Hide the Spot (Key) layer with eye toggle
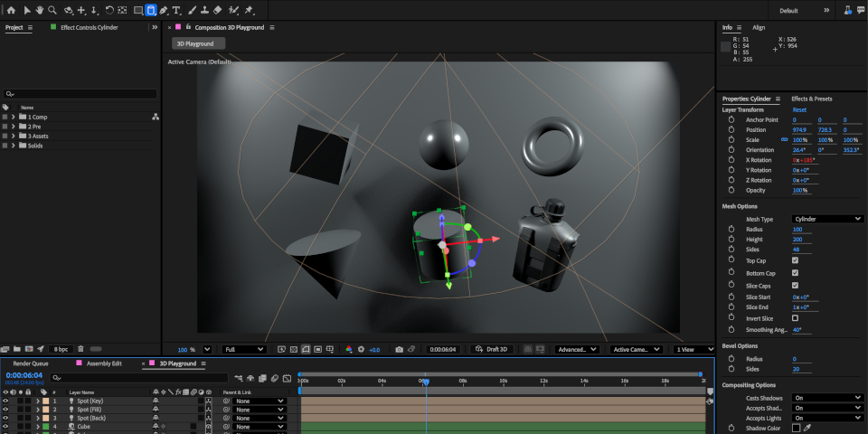The width and height of the screenshot is (868, 434). point(6,401)
